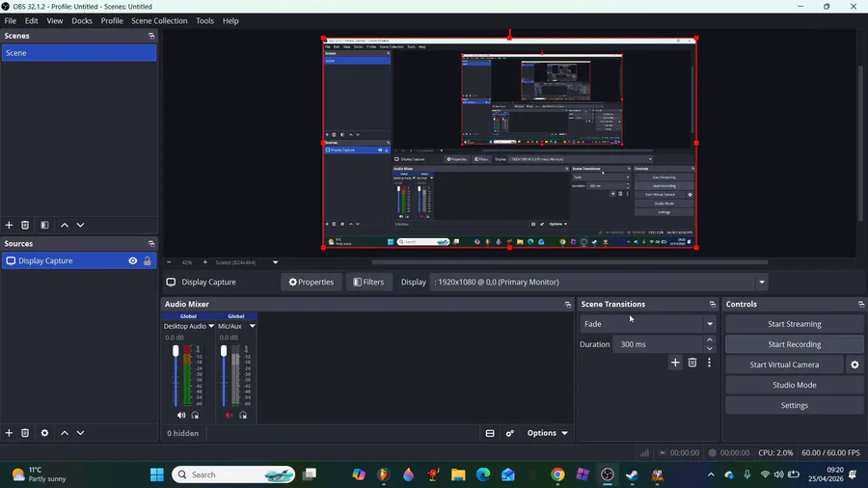Open source properties gear in Sources dock
Viewport: 868px width, 488px height.
coord(44,433)
